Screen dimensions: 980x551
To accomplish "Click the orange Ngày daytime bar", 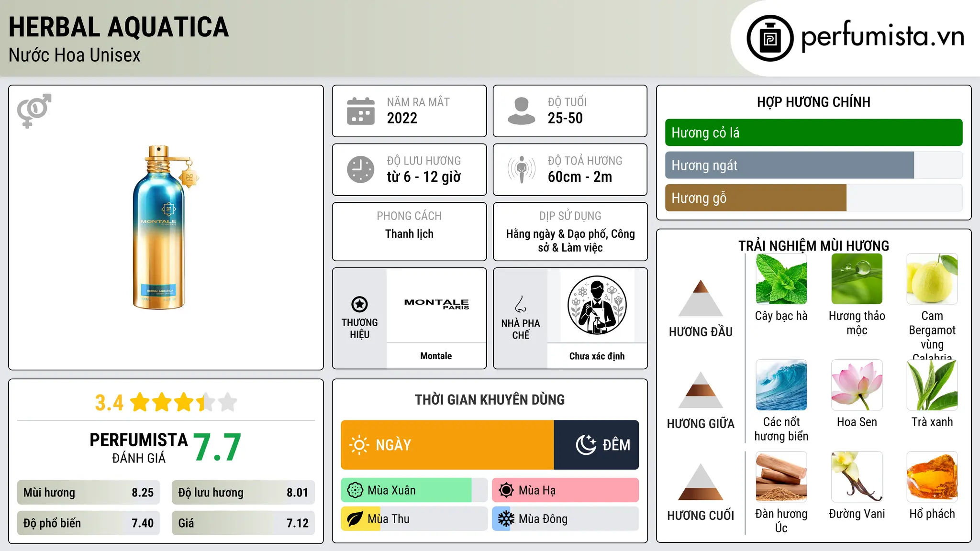I will click(447, 445).
